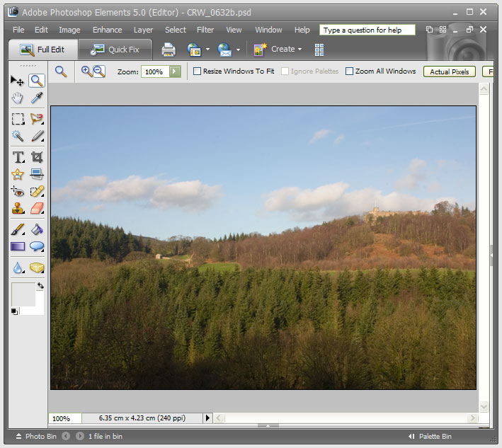
Task: Open the File menu
Action: [x=18, y=30]
